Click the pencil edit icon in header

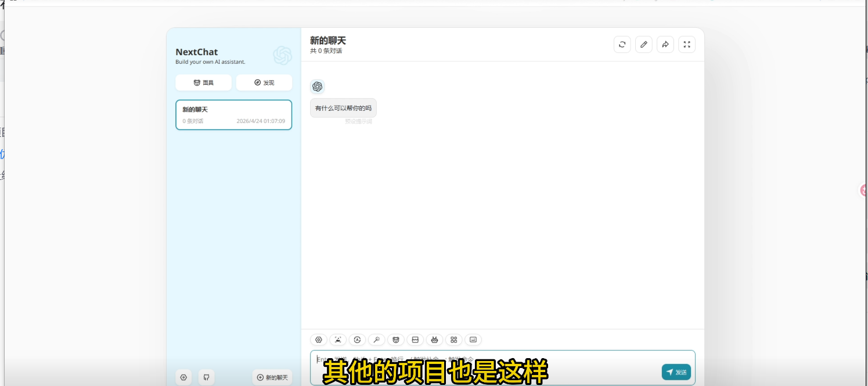click(643, 45)
